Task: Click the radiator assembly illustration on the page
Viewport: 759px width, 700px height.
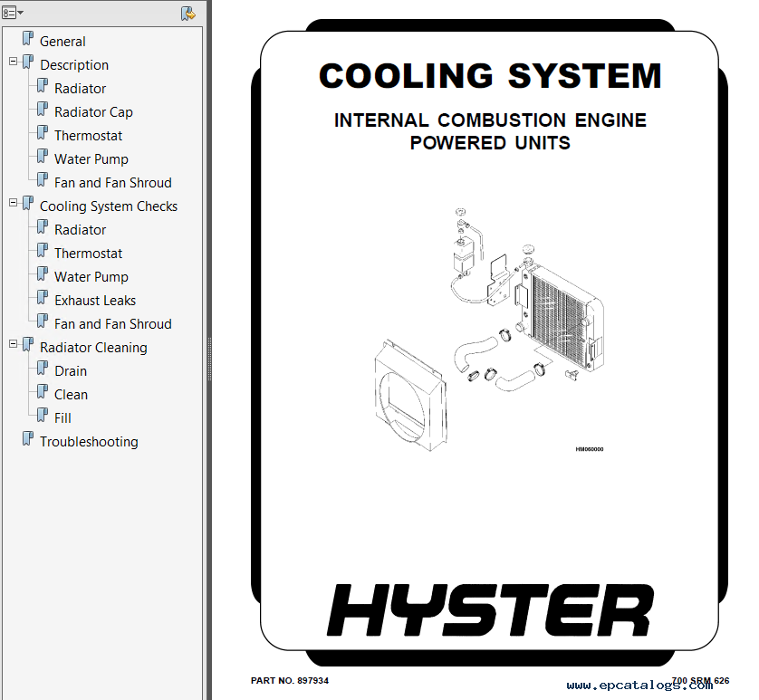Action: coord(489,330)
